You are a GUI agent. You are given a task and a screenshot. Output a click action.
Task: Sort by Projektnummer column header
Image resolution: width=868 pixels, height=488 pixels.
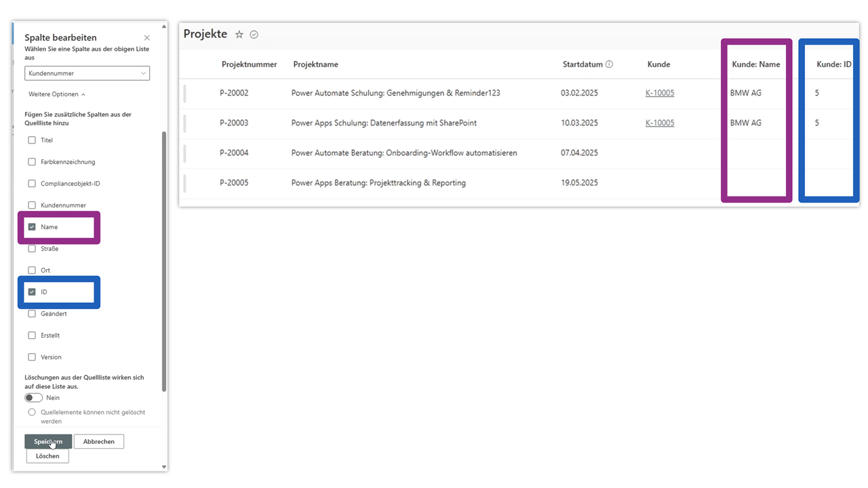tap(249, 64)
